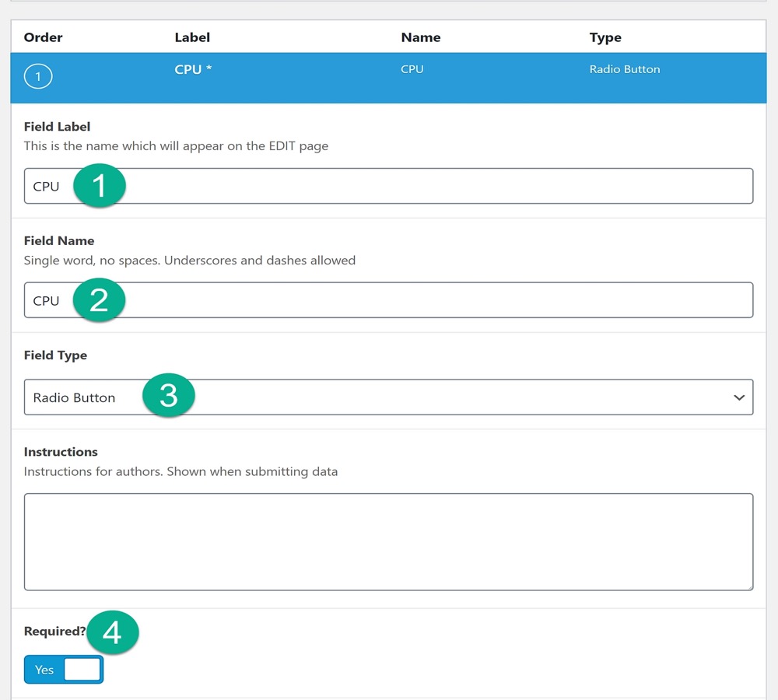
Task: Click the Instructions textarea resize handle
Action: (x=750, y=587)
